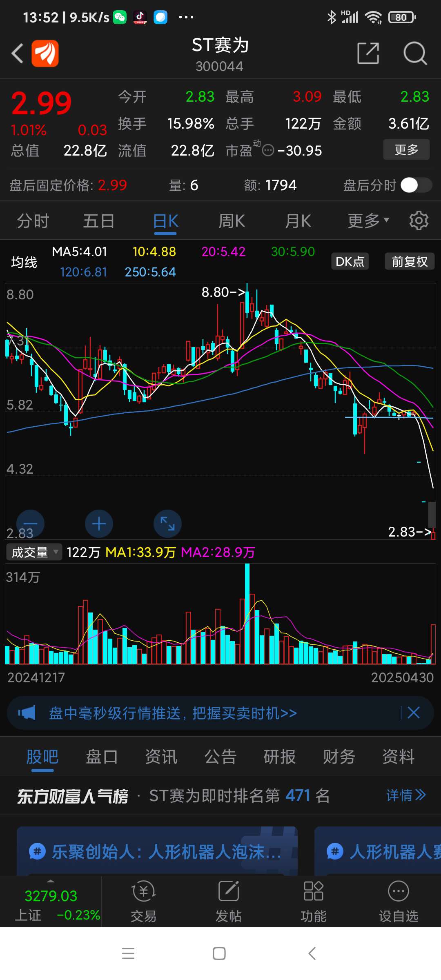Tap volume value MA1:33.9万
Image resolution: width=441 pixels, height=980 pixels.
click(x=140, y=552)
